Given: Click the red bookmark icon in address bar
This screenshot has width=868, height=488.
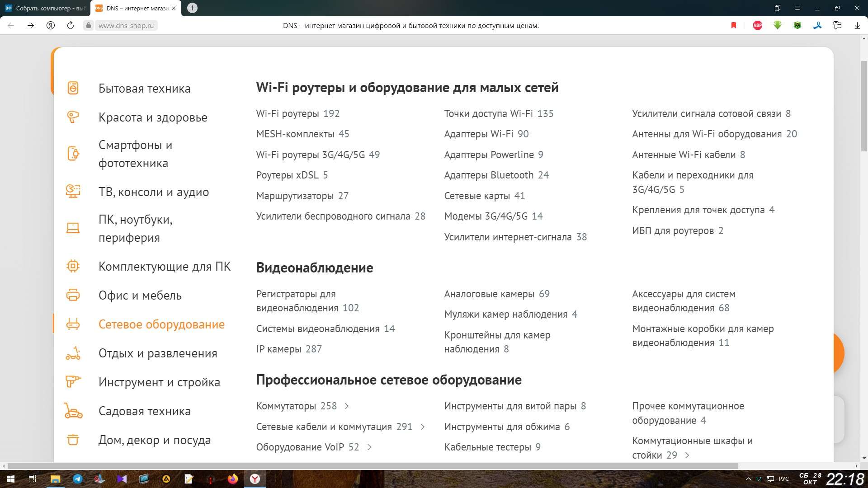Looking at the screenshot, I should [x=734, y=26].
